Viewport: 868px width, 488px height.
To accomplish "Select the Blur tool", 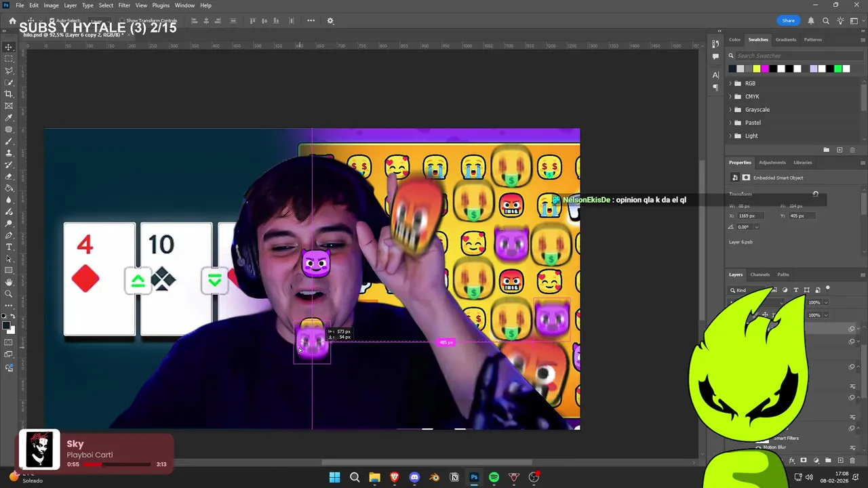I will click(9, 200).
